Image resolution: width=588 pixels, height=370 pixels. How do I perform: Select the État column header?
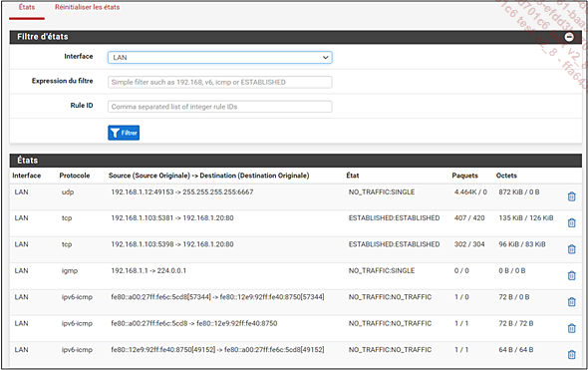tap(353, 176)
